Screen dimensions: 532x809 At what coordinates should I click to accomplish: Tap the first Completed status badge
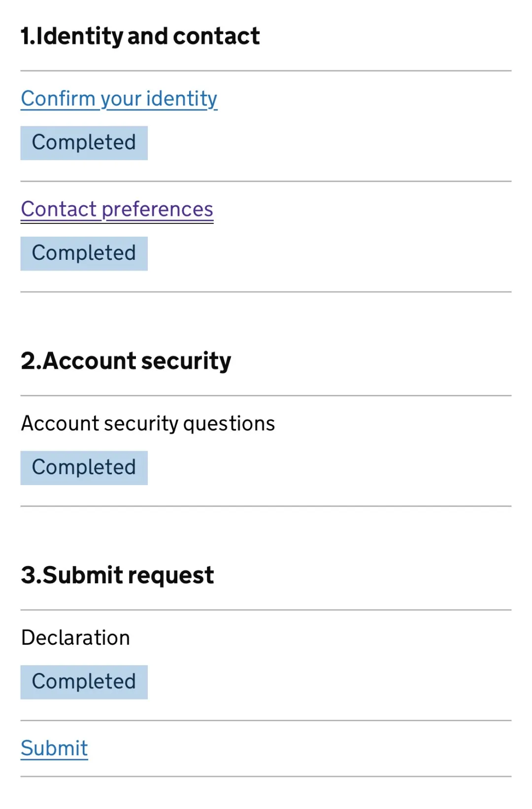tap(84, 143)
